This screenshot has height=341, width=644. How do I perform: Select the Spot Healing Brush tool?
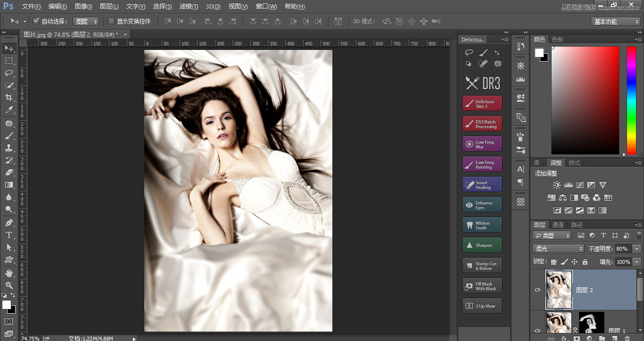(x=9, y=123)
